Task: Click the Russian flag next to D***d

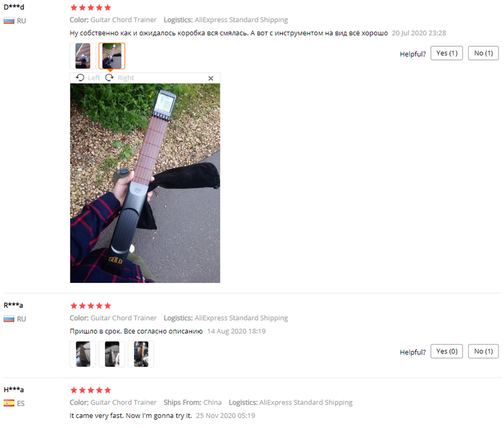Action: [9, 21]
